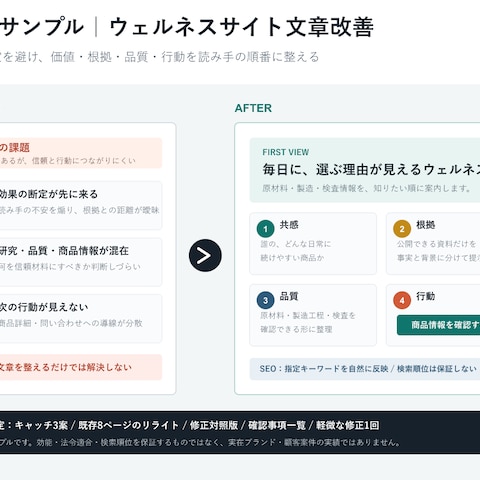Screen dimensions: 480x480
Task: Click the green number 1 badge
Action: click(x=265, y=229)
